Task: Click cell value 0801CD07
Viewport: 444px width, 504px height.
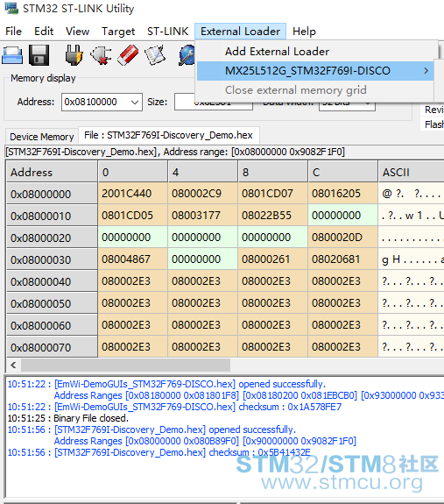Action: click(273, 194)
